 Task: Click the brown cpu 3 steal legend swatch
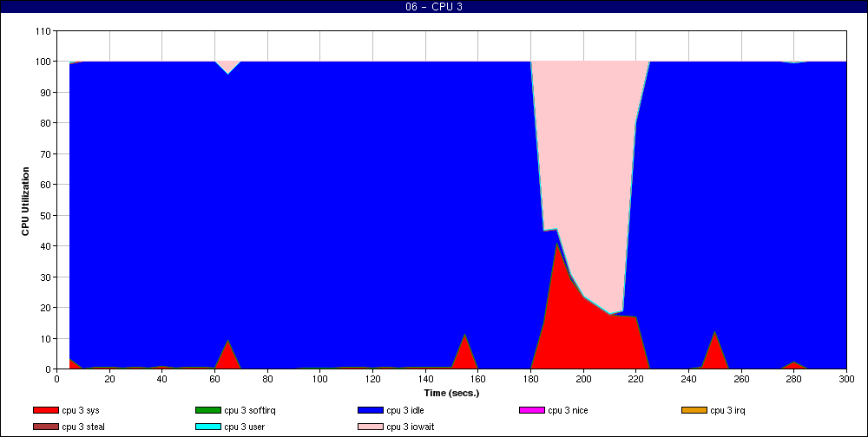(45, 427)
